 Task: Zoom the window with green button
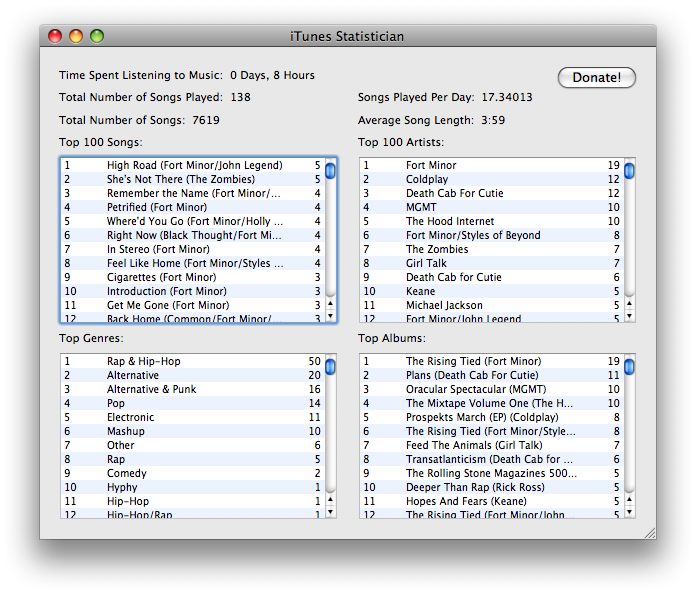[97, 36]
